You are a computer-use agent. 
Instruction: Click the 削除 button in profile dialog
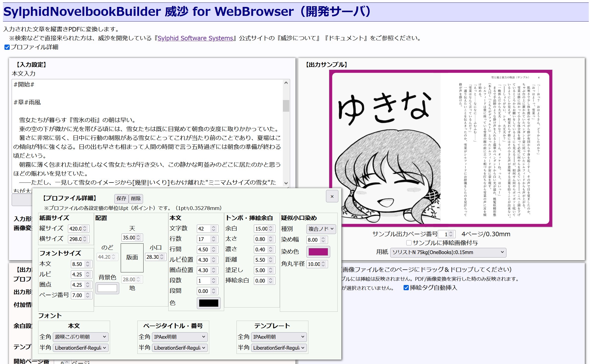(x=136, y=198)
